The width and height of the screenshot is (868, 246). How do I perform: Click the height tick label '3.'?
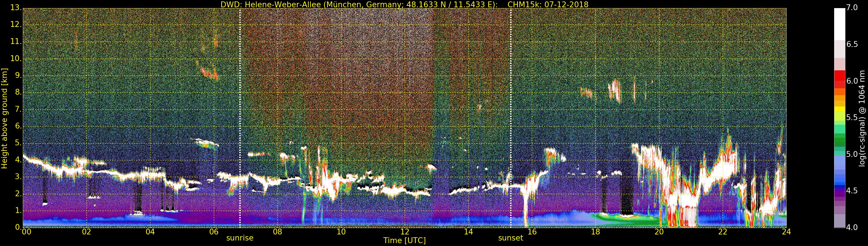[18, 177]
